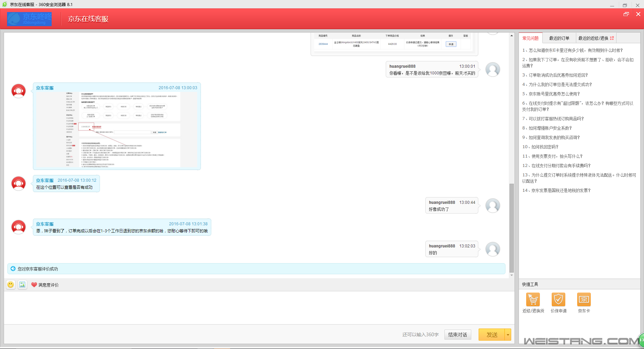The image size is (644, 349).
Task: Click 京东客服 avatar beside screenshot message
Action: click(18, 91)
